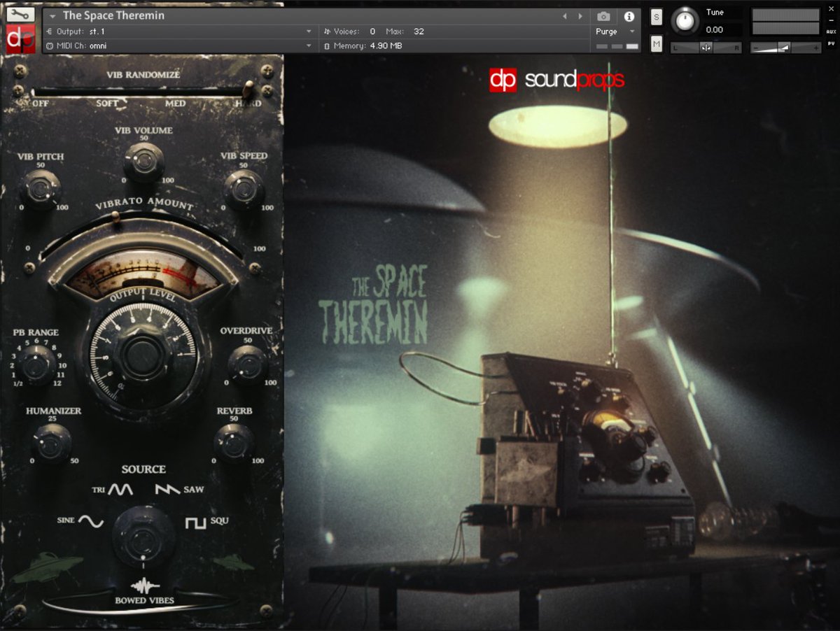Click the PB Range knob
840x631 pixels.
[38, 364]
